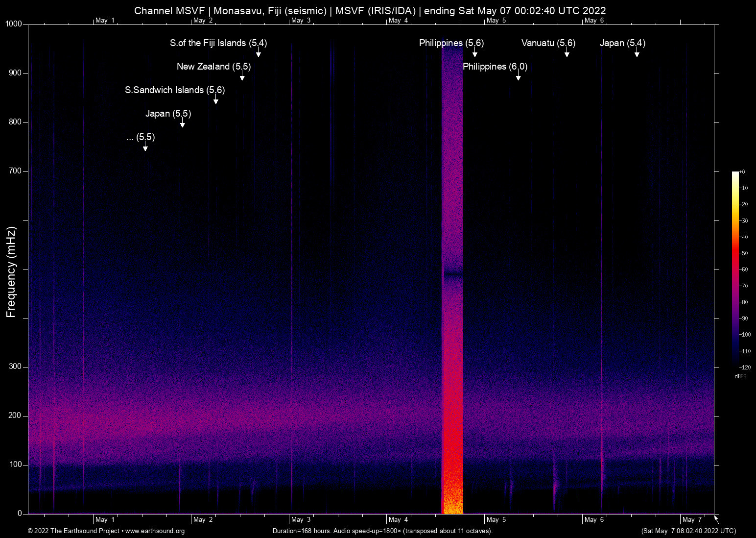Click the 'May 1' label on top axis

pos(105,20)
